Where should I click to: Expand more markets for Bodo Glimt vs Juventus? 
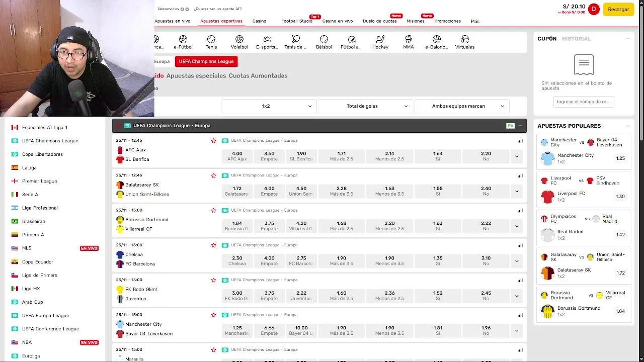pos(517,296)
